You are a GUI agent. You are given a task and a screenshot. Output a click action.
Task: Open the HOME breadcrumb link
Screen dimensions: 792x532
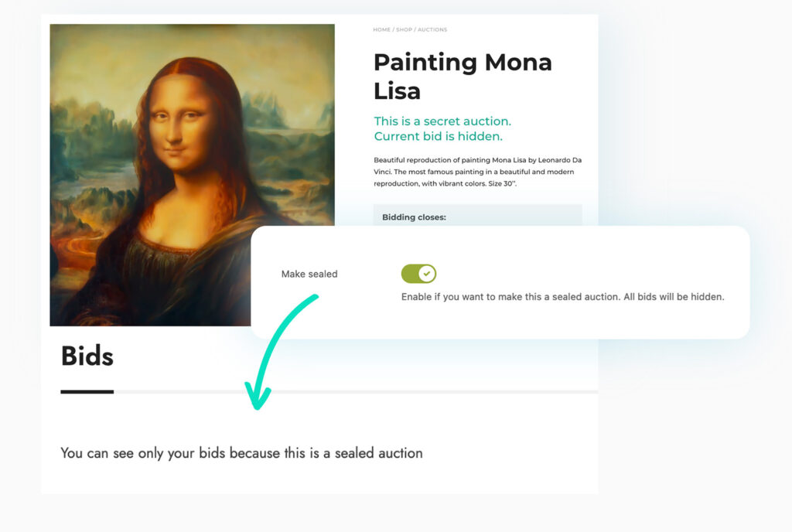[x=381, y=30]
